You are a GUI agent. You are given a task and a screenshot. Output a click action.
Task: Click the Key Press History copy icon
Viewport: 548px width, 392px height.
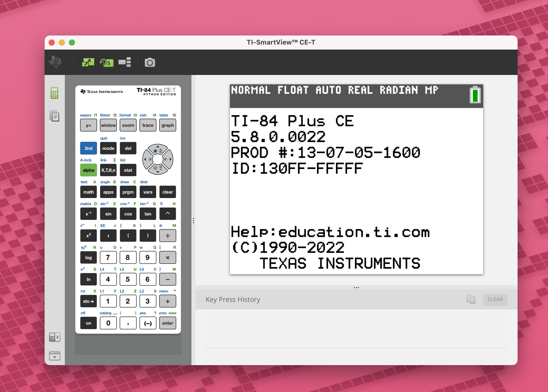[471, 299]
